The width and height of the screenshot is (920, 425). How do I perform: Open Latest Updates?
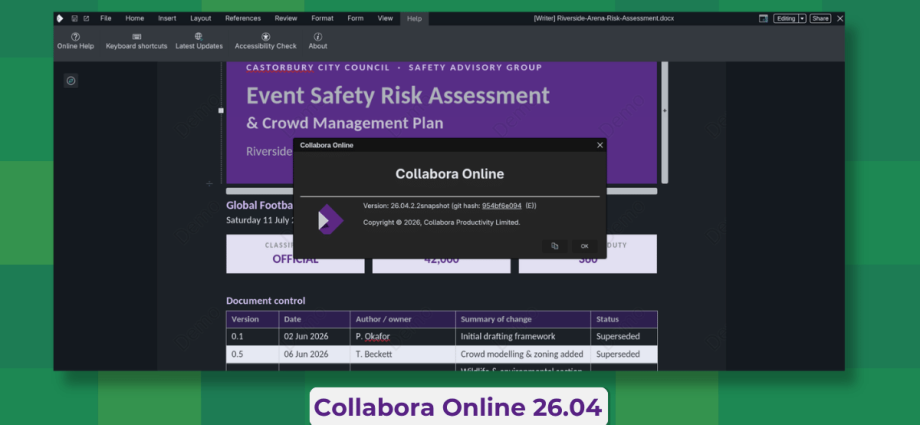click(199, 41)
